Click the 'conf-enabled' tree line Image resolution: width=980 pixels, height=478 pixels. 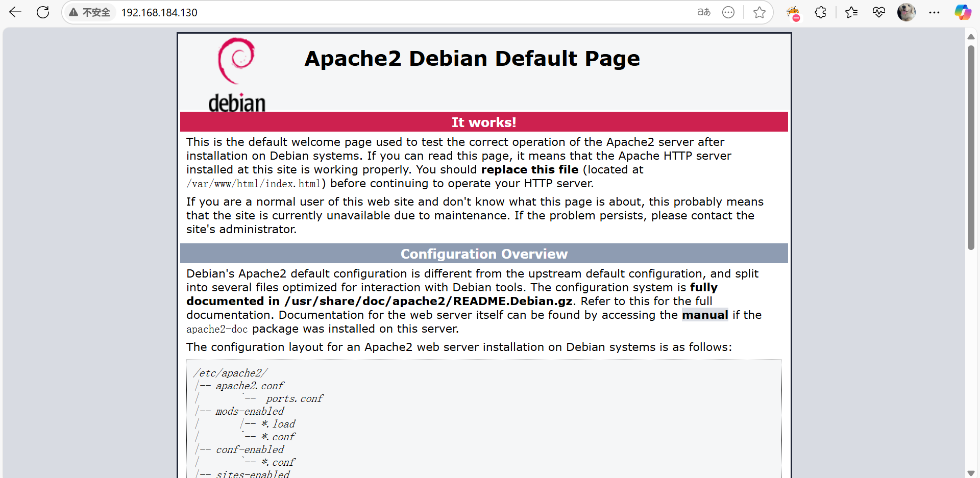pyautogui.click(x=250, y=449)
